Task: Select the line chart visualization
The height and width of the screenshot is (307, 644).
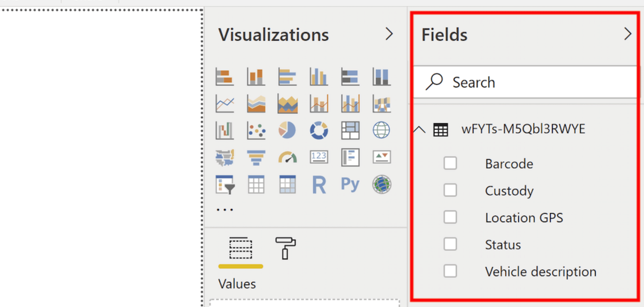Action: click(x=225, y=103)
